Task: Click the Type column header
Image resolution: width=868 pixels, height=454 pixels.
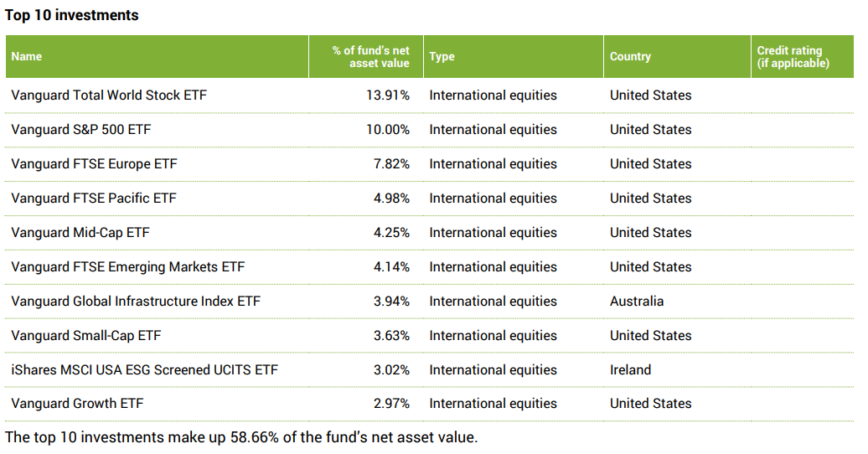Action: tap(442, 57)
